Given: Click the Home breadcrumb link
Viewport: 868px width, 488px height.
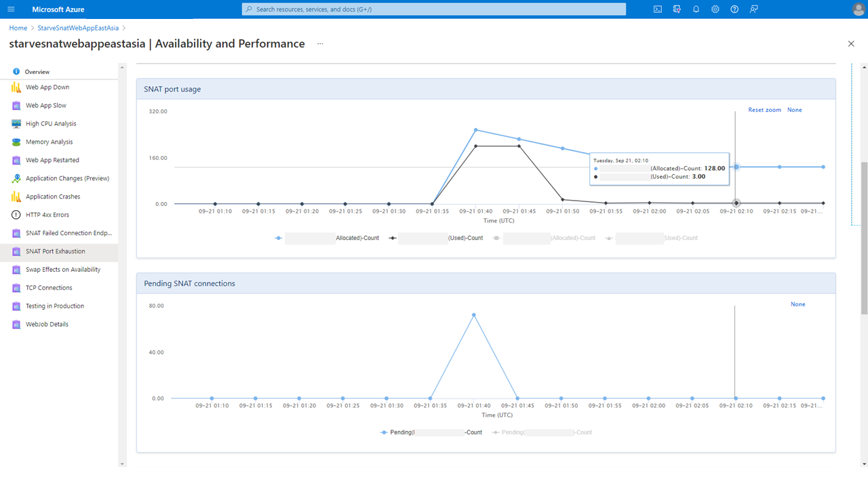Looking at the screenshot, I should click(18, 28).
